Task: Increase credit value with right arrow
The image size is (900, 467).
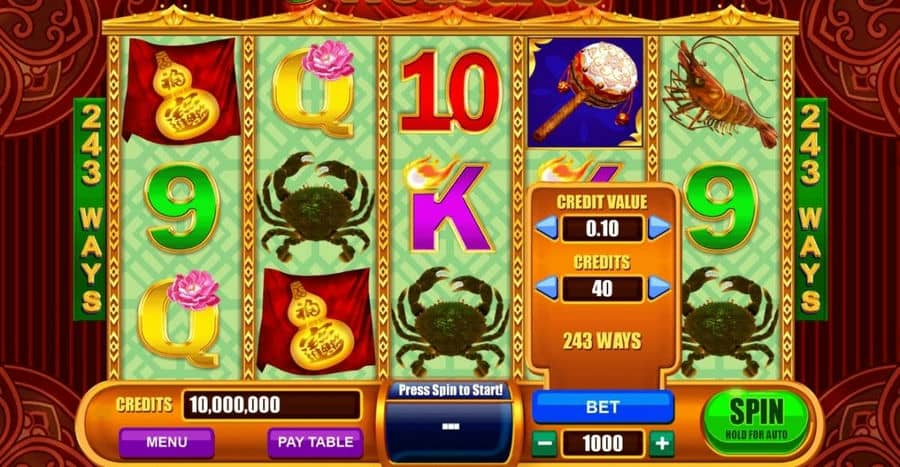Action: coord(658,228)
